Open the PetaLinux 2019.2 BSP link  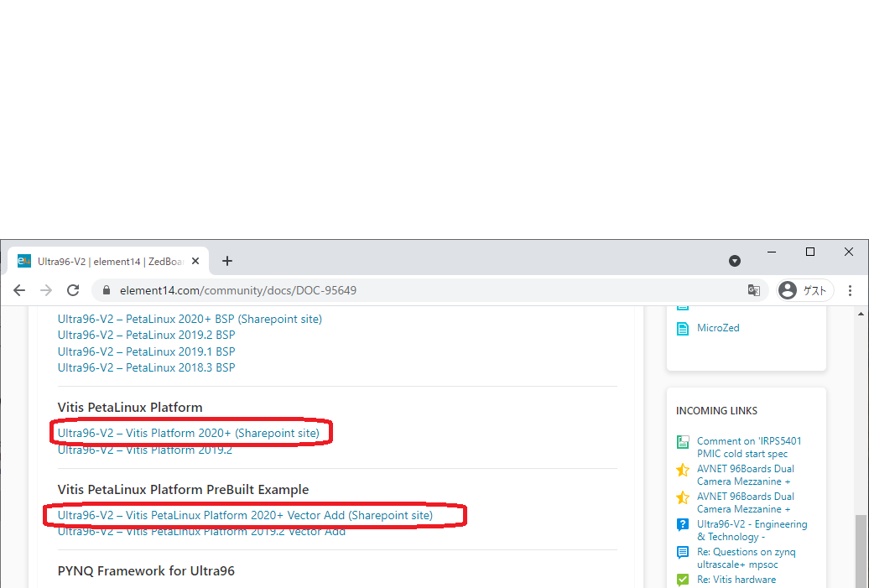(146, 335)
